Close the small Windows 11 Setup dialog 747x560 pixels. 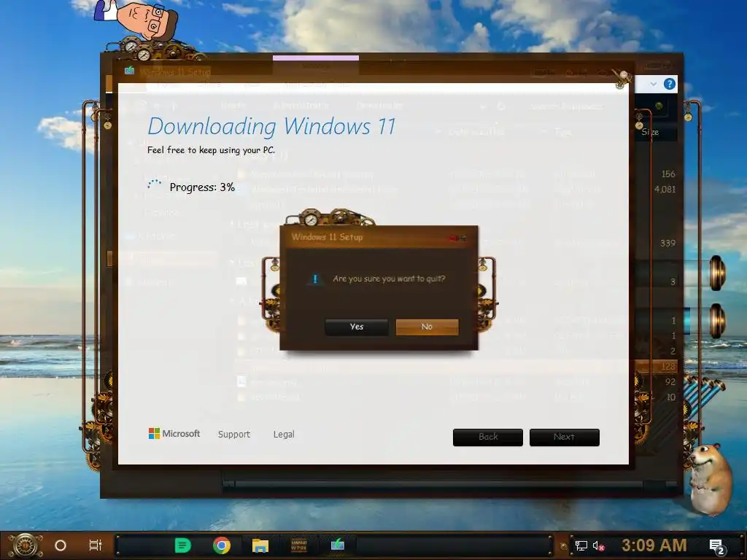pos(457,238)
